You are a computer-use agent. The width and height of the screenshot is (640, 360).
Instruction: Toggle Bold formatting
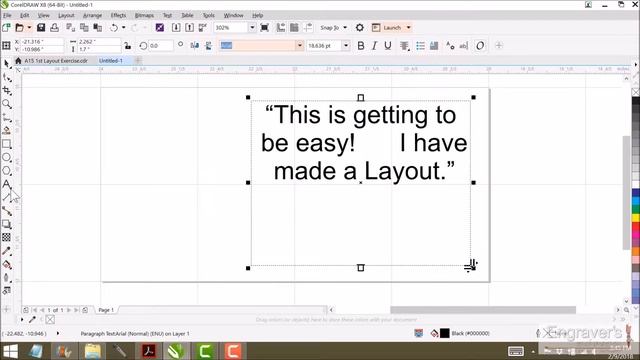[x=361, y=46]
